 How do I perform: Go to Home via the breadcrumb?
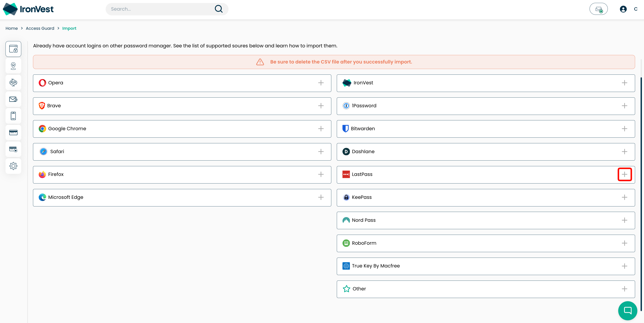tap(12, 28)
